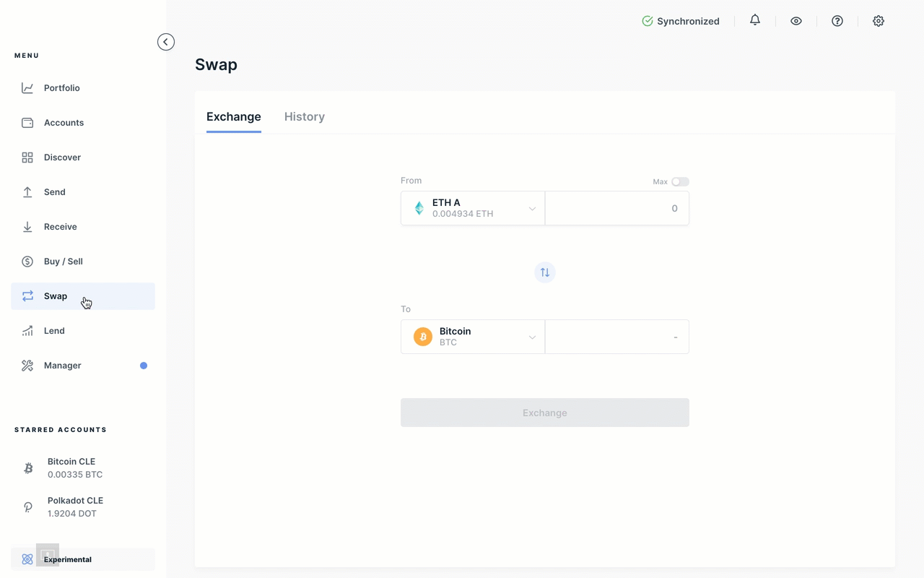The height and width of the screenshot is (578, 924).
Task: Open Polkadot CLE starred account
Action: (83, 507)
